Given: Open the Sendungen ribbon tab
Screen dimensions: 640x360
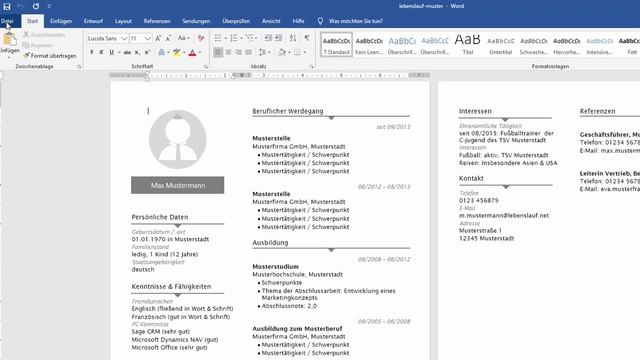Looking at the screenshot, I should coord(196,21).
